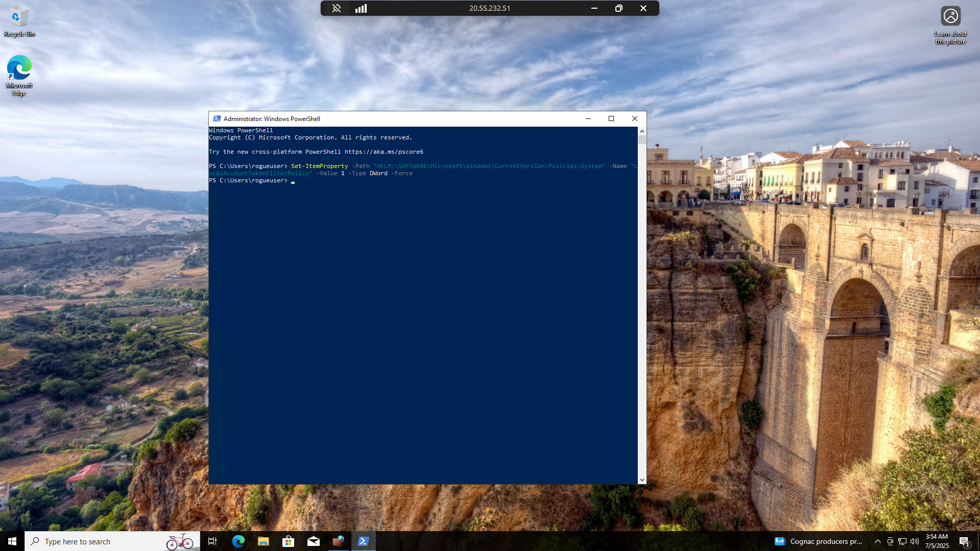
Task: Select the Microsoft Edge desktop shortcut
Action: (19, 75)
